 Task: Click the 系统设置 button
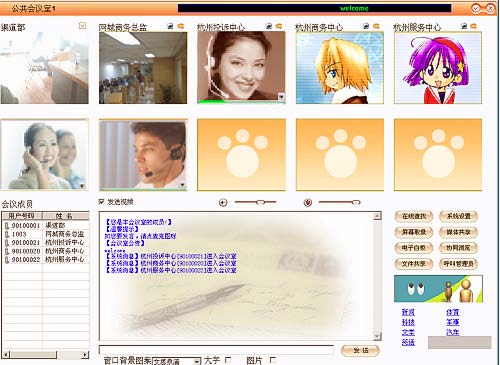pyautogui.click(x=458, y=216)
